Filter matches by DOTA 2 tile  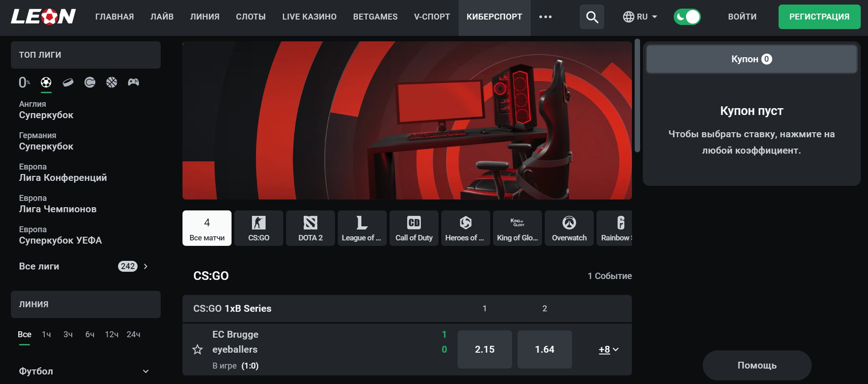(311, 228)
